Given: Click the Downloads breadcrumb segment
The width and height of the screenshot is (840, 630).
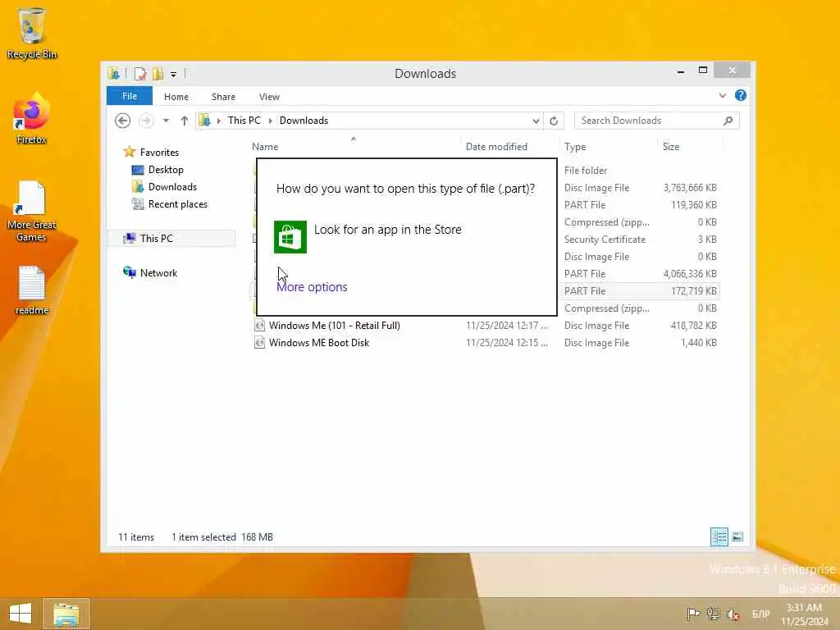Looking at the screenshot, I should pyautogui.click(x=304, y=121).
